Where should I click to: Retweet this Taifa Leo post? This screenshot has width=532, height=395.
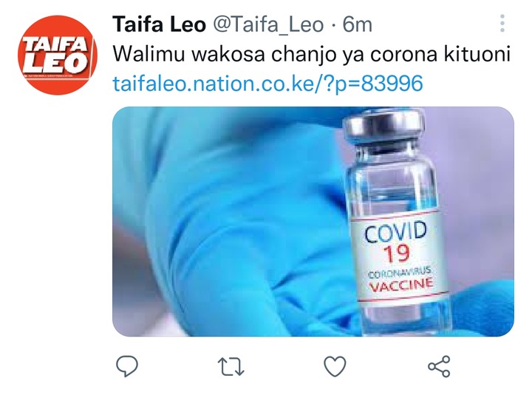click(x=231, y=366)
